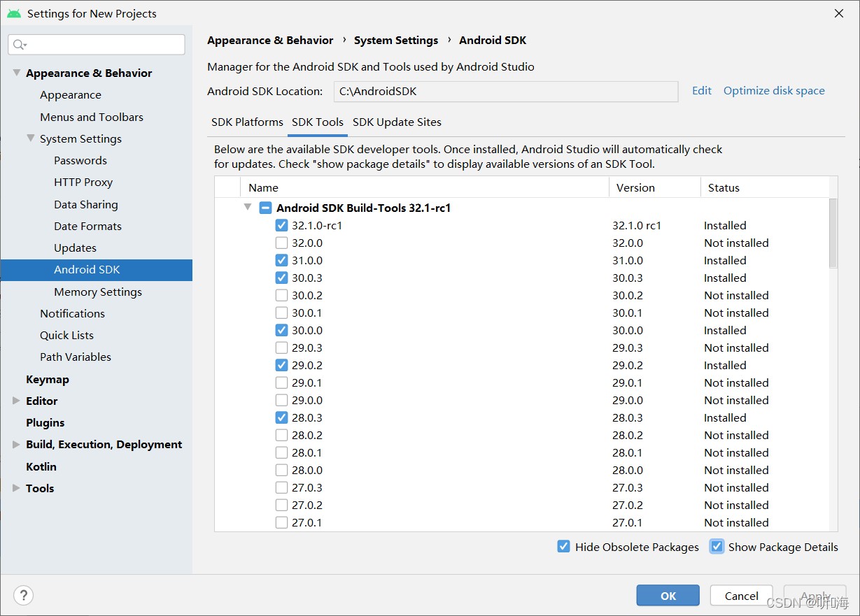This screenshot has width=860, height=616.
Task: Expand the Editor section
Action: coord(17,401)
